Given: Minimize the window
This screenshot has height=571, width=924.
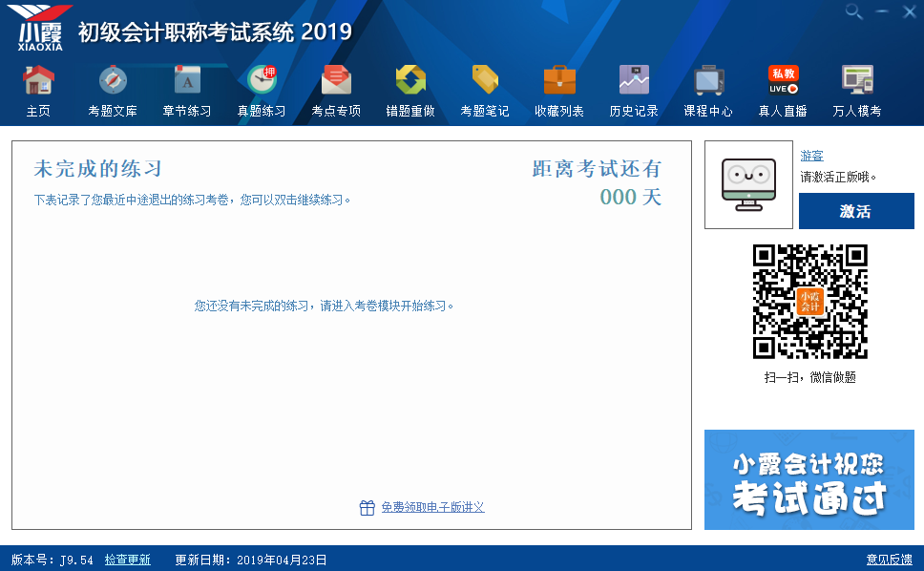Looking at the screenshot, I should pos(882,11).
